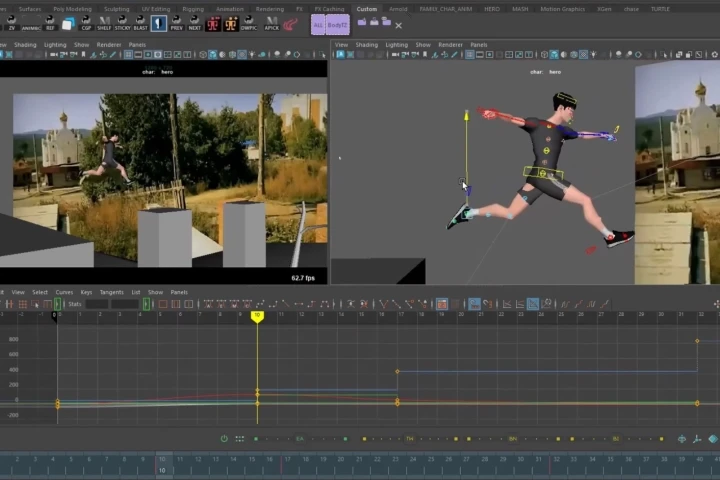The height and width of the screenshot is (480, 720).
Task: Switch to the Poly Modeling shelf tab
Action: click(x=72, y=9)
